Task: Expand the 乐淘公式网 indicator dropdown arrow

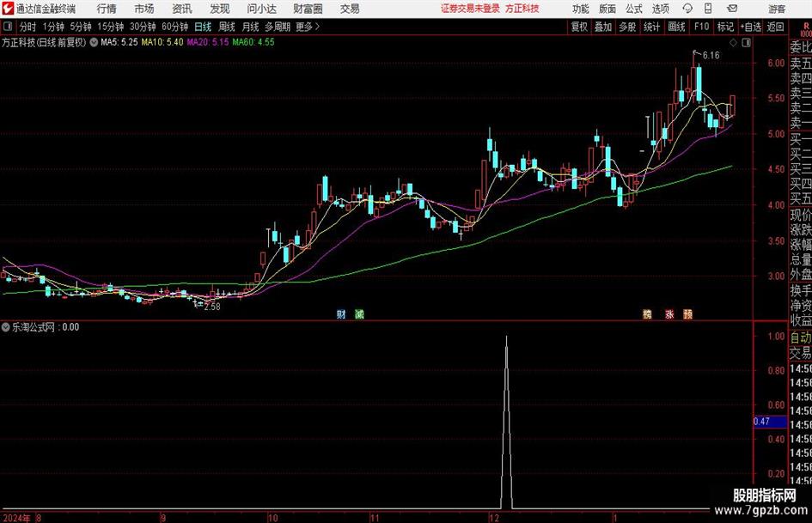Action: pyautogui.click(x=6, y=327)
